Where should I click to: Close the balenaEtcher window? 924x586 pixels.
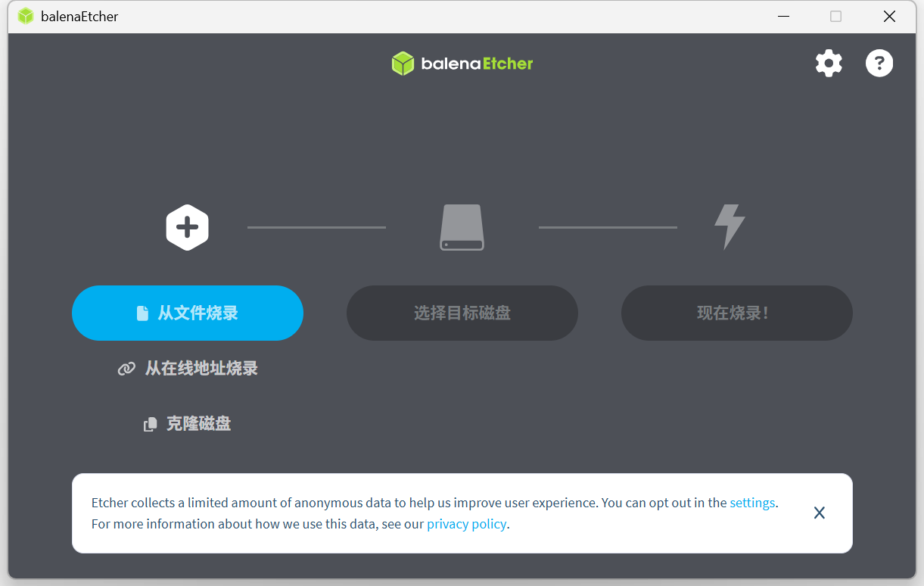click(x=890, y=17)
